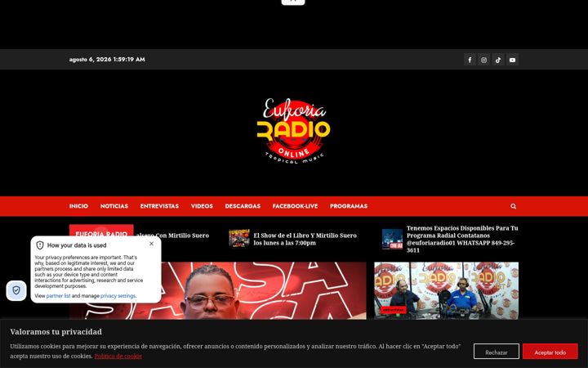
Task: Open the ENTREVISTAS menu item
Action: (x=159, y=206)
